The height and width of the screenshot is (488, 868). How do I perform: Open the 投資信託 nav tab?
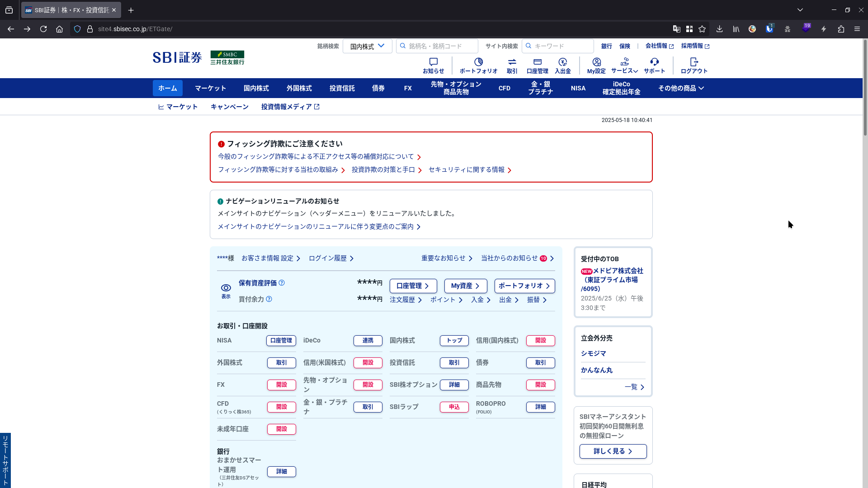click(342, 88)
